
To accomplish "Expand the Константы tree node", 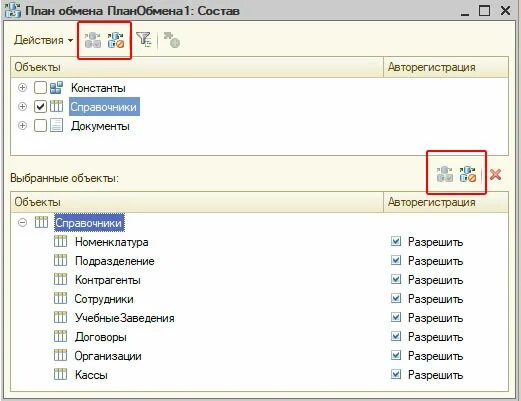I will click(22, 88).
